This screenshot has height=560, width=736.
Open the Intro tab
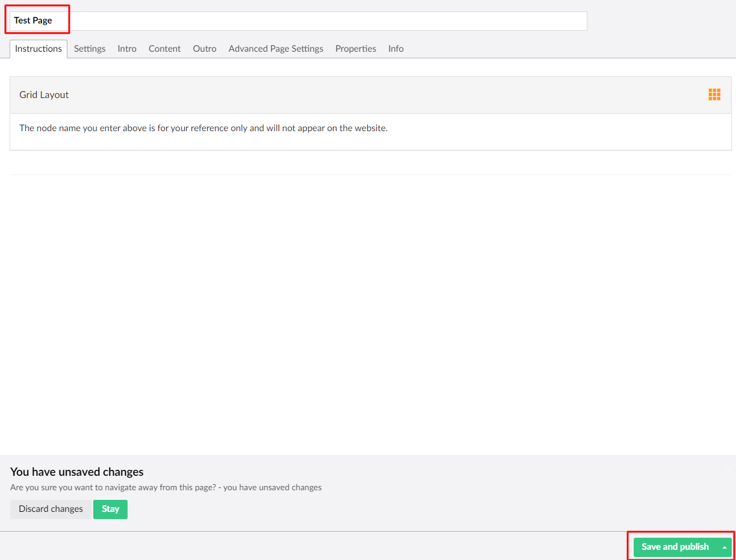point(127,49)
